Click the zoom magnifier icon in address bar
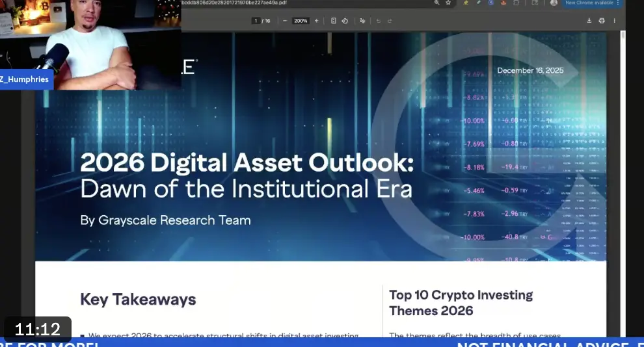This screenshot has height=347, width=644. (x=436, y=3)
